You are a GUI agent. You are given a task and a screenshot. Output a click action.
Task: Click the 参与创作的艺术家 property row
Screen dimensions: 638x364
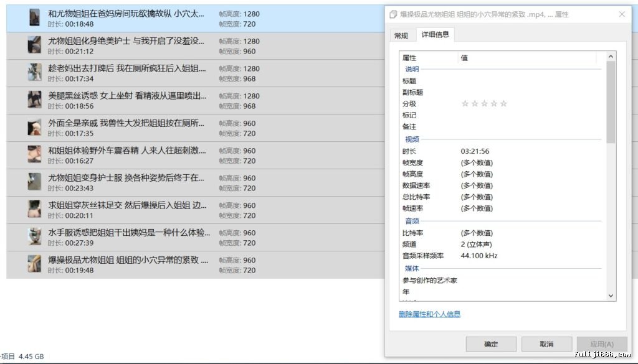point(502,280)
